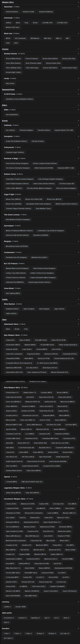The width and height of the screenshot is (80, 644).
Task: Open the Events section link
Action: (x=5, y=121)
